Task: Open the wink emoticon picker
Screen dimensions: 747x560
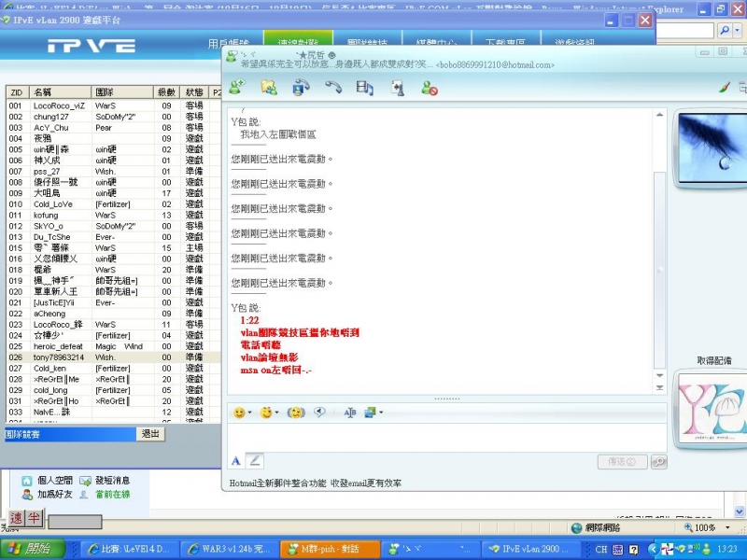Action: (266, 413)
